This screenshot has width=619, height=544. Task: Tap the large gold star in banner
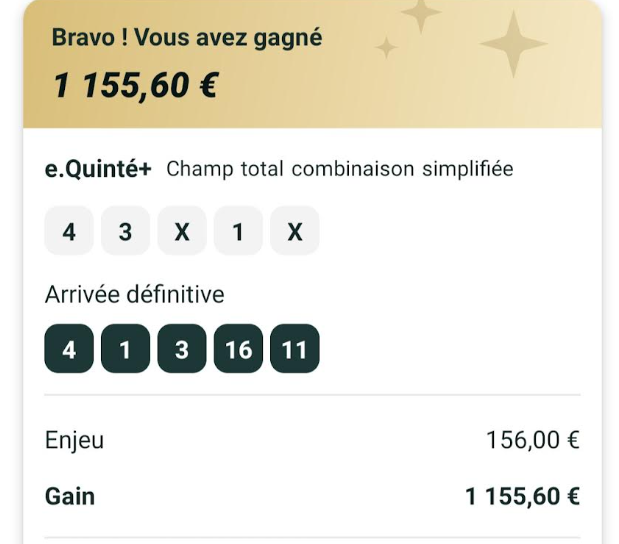click(513, 43)
